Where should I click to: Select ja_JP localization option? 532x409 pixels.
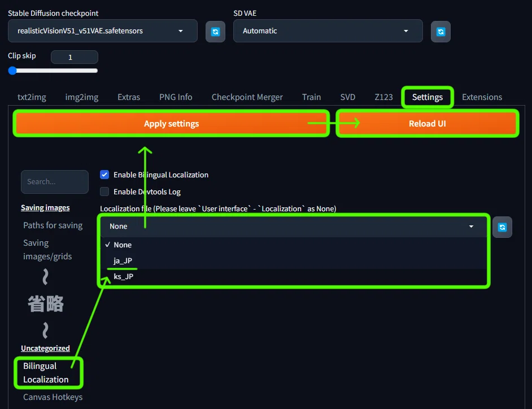[x=294, y=260]
